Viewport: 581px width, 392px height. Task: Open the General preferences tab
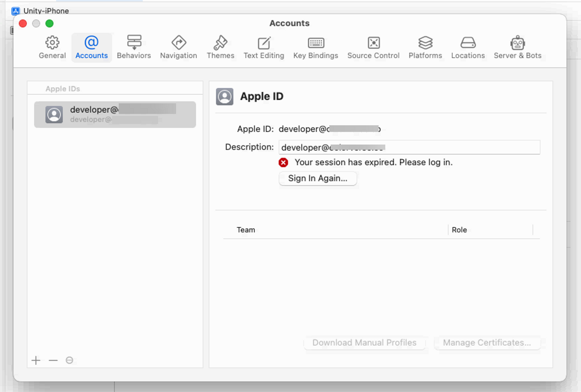[x=52, y=47]
